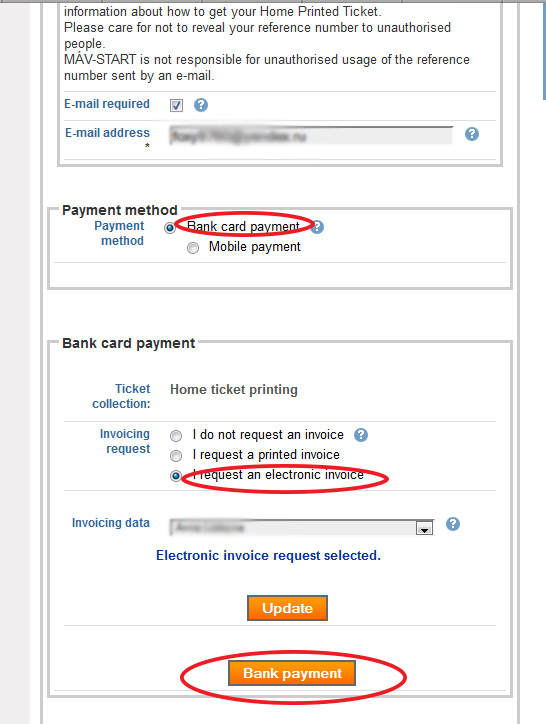The width and height of the screenshot is (546, 724).
Task: Click the blue vertical scrollbar thumb
Action: 544,50
